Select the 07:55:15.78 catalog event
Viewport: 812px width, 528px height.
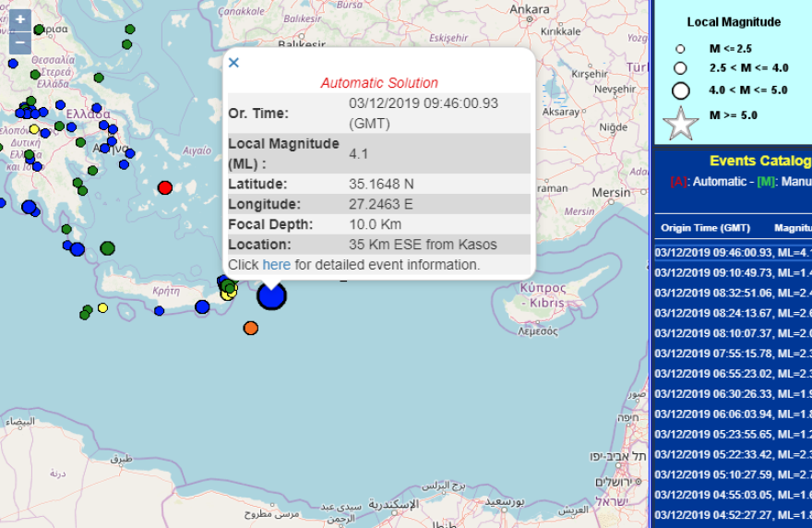(733, 354)
